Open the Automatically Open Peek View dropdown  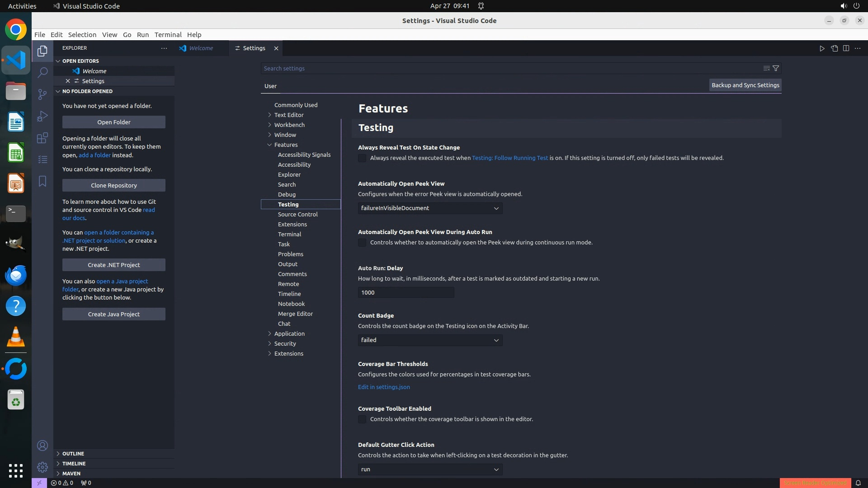pos(430,208)
